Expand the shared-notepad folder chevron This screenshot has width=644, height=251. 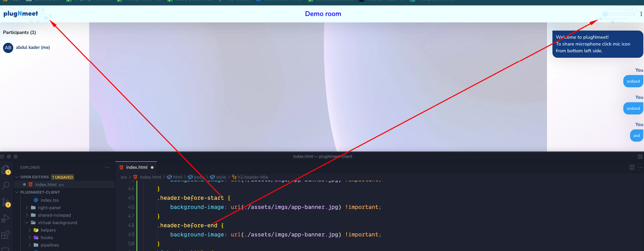(27, 215)
